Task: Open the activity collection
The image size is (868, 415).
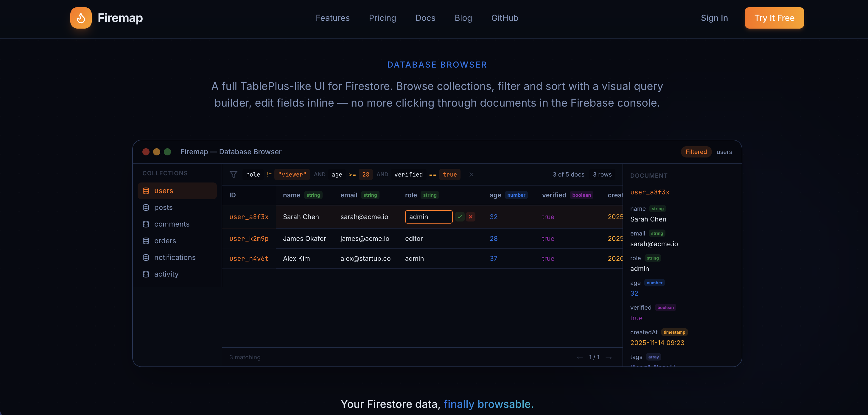Action: tap(167, 274)
